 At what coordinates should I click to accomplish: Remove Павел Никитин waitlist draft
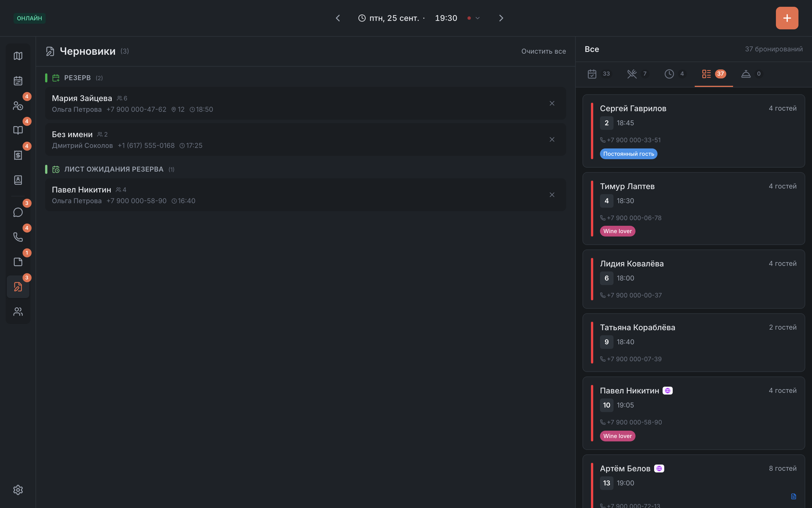coord(552,195)
